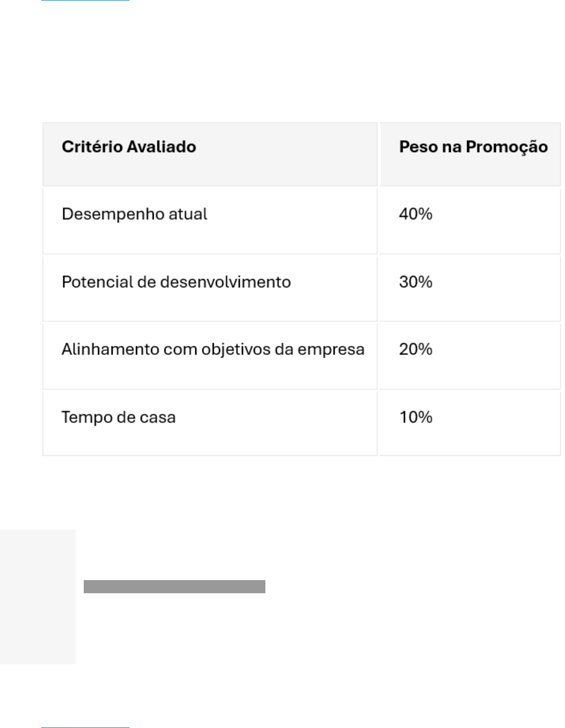Select the 20% weight cell
Image resolution: width=565 pixels, height=728 pixels.
pos(415,350)
